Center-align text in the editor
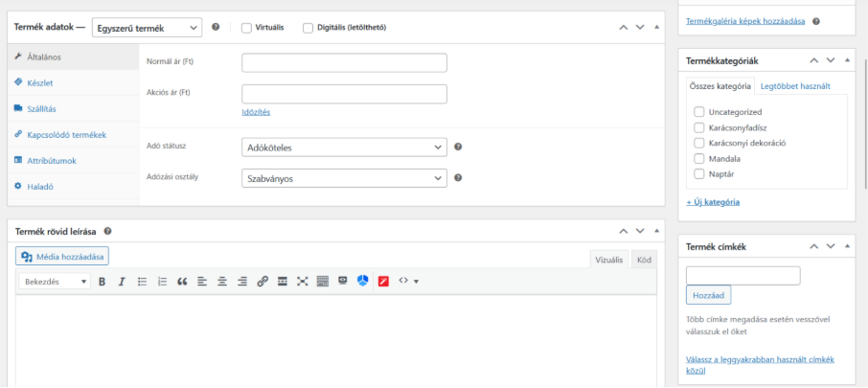The image size is (868, 388). coord(222,282)
